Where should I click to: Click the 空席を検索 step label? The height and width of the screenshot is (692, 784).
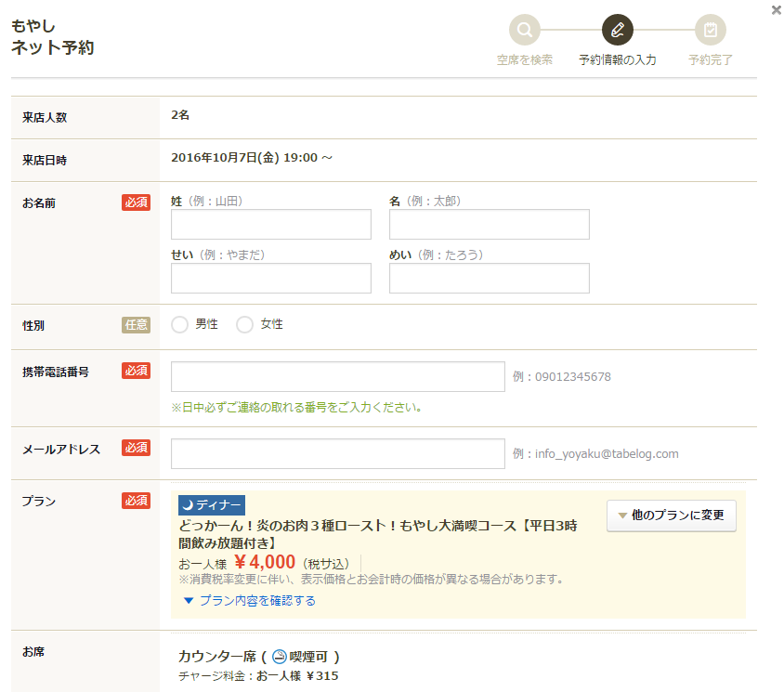[525, 60]
